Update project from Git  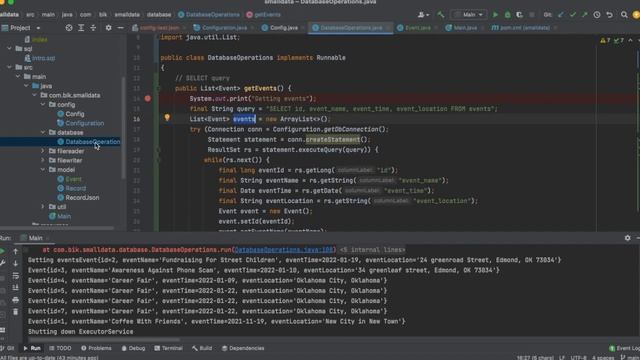click(x=561, y=15)
